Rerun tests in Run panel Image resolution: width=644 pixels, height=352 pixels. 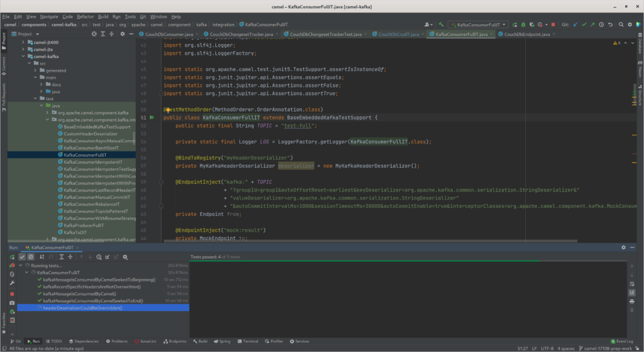point(13,257)
